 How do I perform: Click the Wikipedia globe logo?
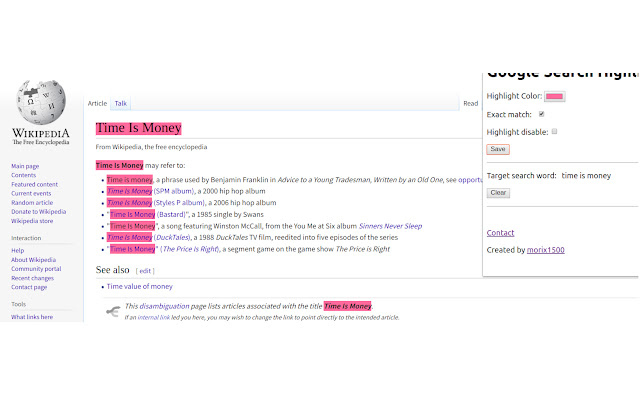(x=41, y=102)
